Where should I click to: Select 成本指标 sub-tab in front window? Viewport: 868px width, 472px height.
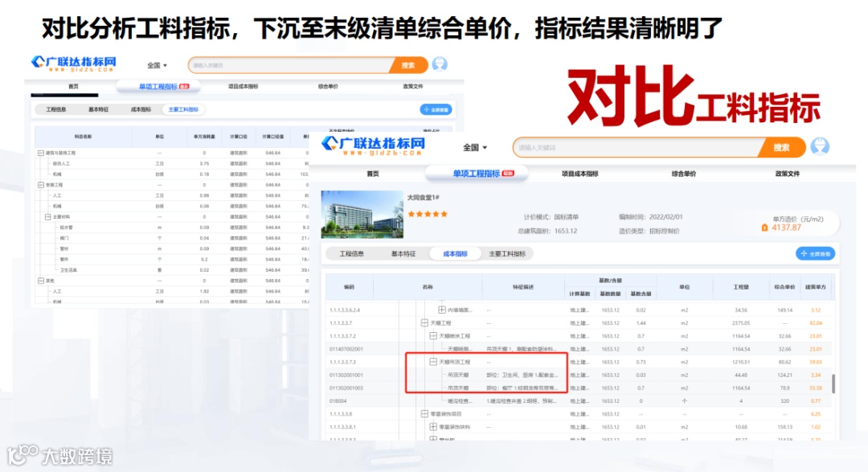click(x=455, y=254)
